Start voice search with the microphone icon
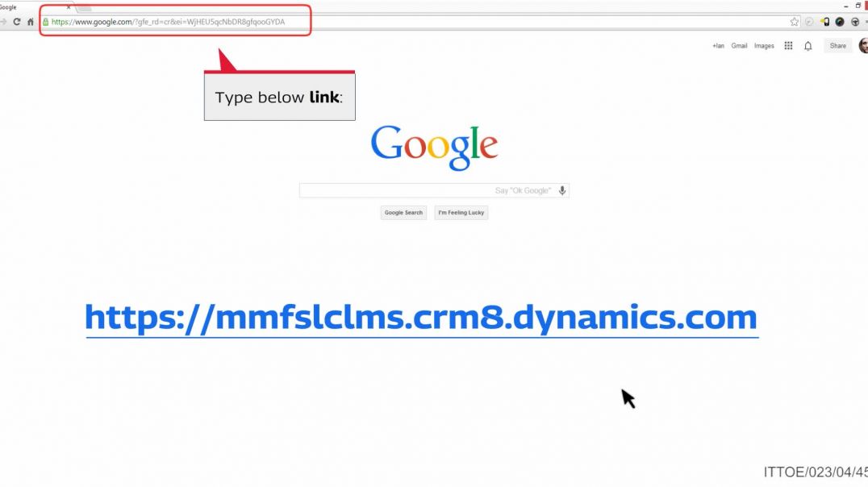This screenshot has height=487, width=868. coord(562,190)
